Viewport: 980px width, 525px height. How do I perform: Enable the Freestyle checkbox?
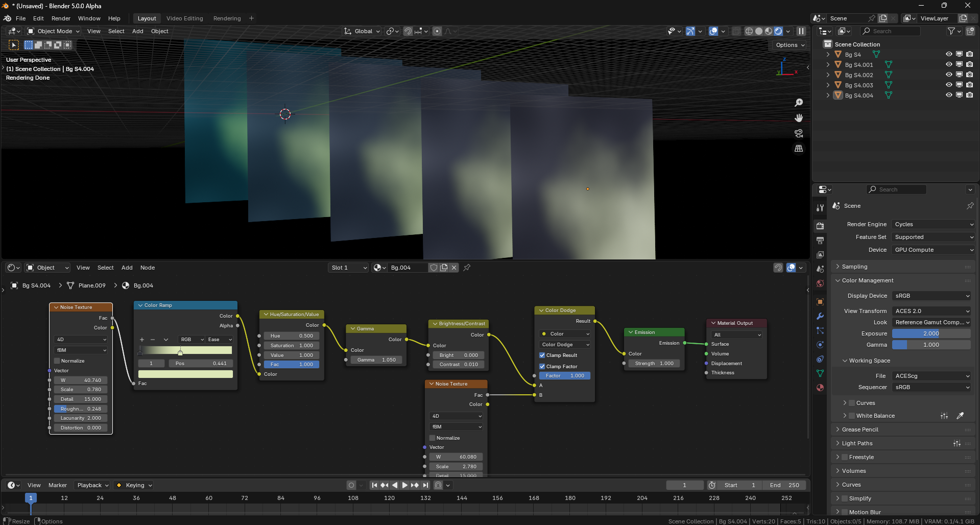[x=845, y=457]
